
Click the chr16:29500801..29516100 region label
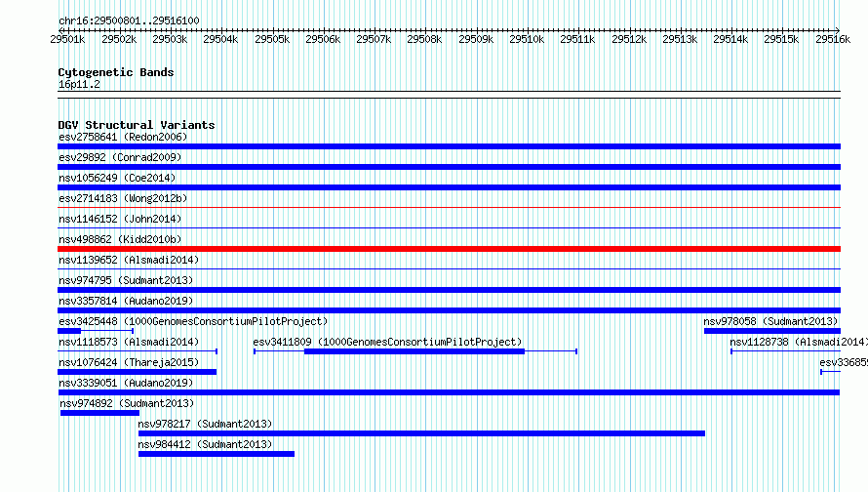[129, 20]
